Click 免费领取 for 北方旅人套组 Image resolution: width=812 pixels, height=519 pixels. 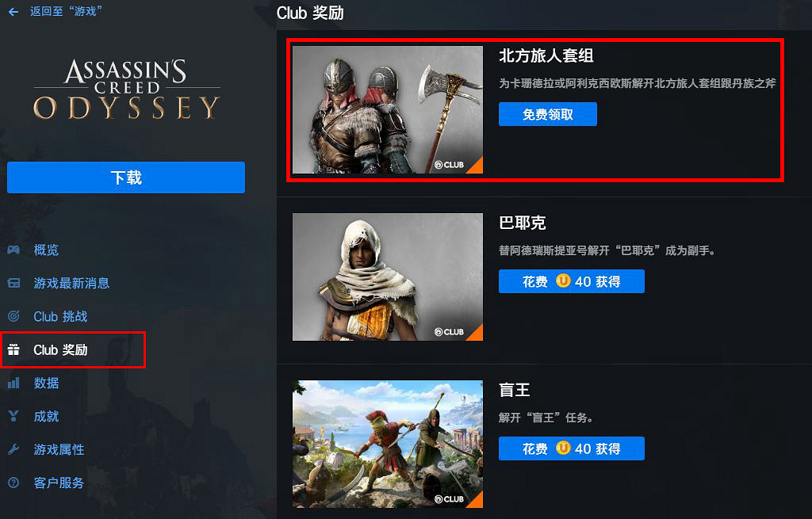(547, 114)
